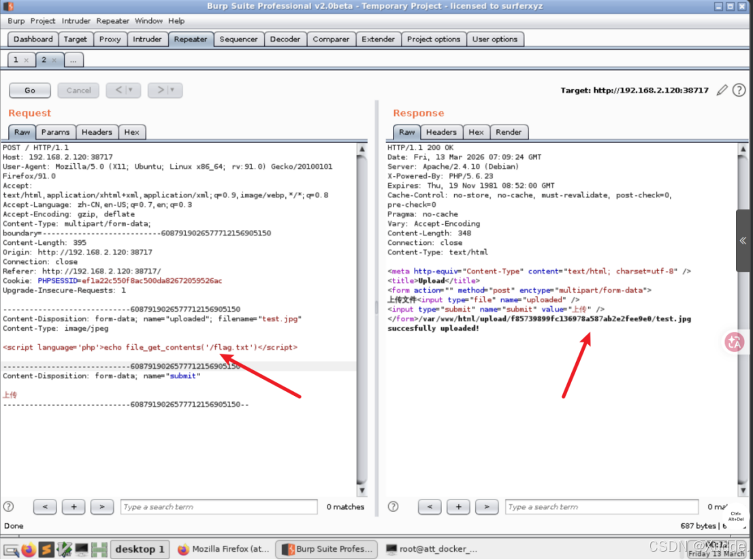The width and height of the screenshot is (753, 560).
Task: Click request search next match button
Action: [x=102, y=507]
